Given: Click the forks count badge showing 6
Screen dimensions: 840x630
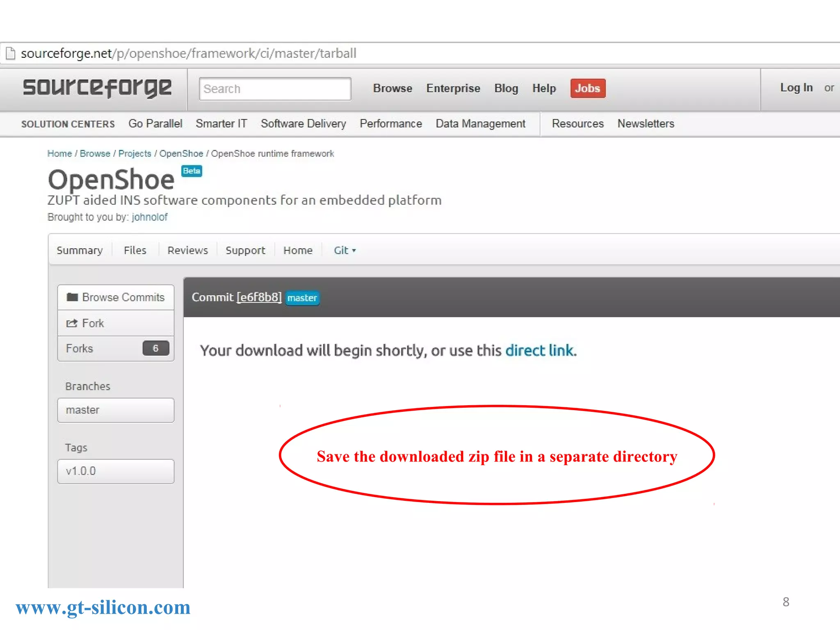Looking at the screenshot, I should click(x=155, y=348).
